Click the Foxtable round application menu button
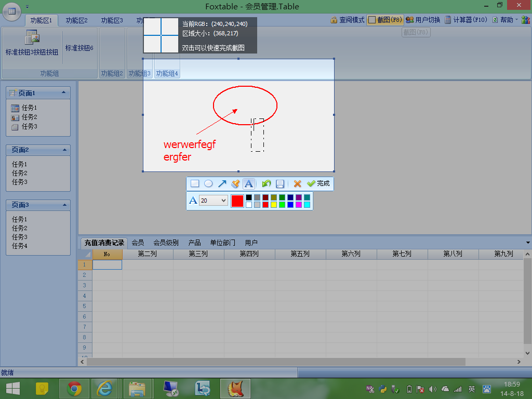 [x=12, y=11]
